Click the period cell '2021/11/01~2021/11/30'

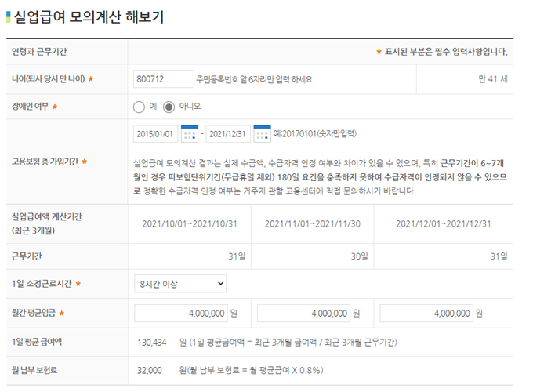coord(313,224)
